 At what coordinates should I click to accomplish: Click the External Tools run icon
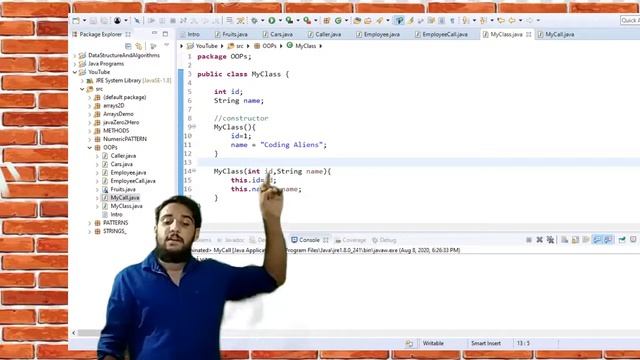point(307,20)
